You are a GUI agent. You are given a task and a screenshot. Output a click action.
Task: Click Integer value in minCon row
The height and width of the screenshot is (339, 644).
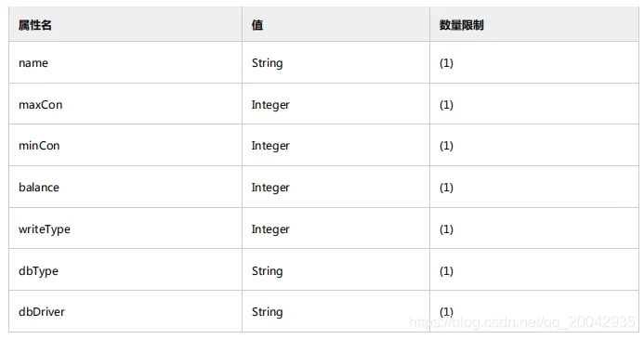270,146
